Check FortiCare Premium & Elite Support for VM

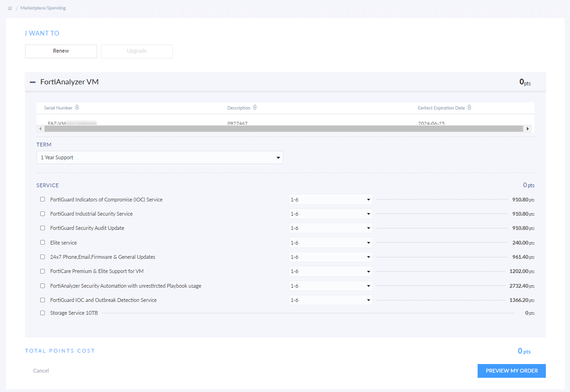tap(43, 271)
